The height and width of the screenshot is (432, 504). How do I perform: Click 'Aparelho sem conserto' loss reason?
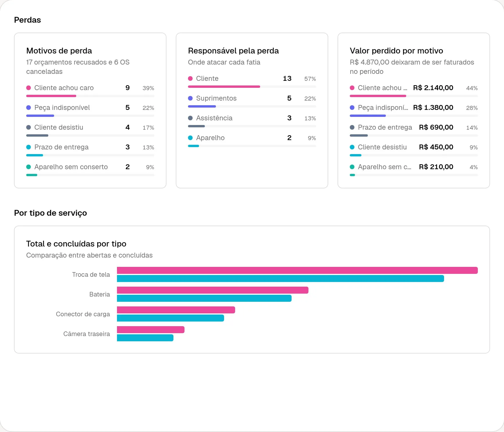click(71, 167)
